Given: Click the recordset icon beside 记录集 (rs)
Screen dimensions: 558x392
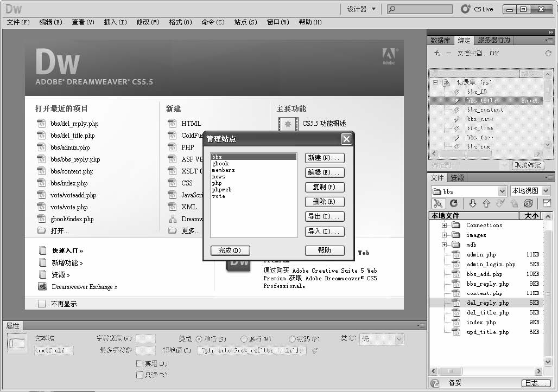Looking at the screenshot, I should point(446,83).
